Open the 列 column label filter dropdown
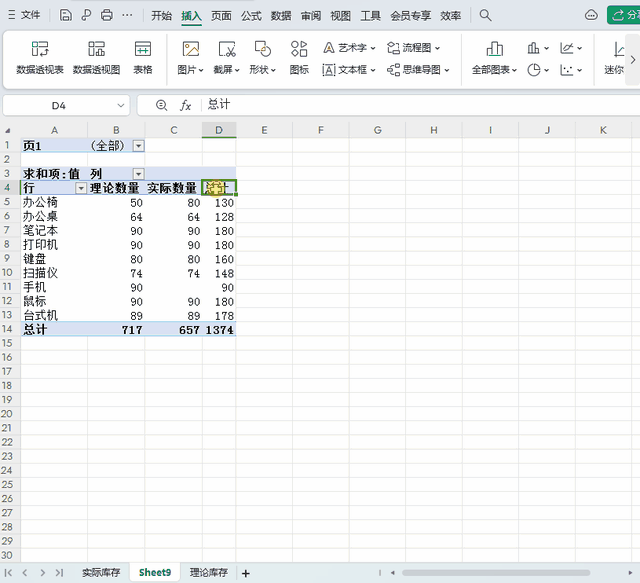 139,174
